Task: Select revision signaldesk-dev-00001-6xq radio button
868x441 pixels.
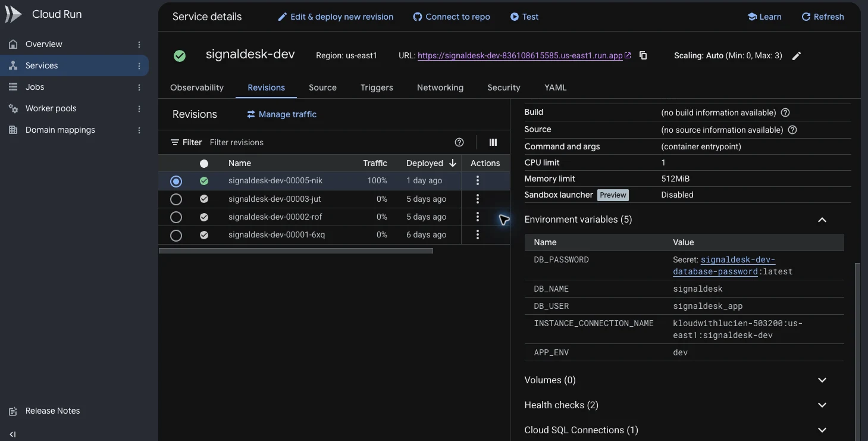Action: [x=176, y=235]
